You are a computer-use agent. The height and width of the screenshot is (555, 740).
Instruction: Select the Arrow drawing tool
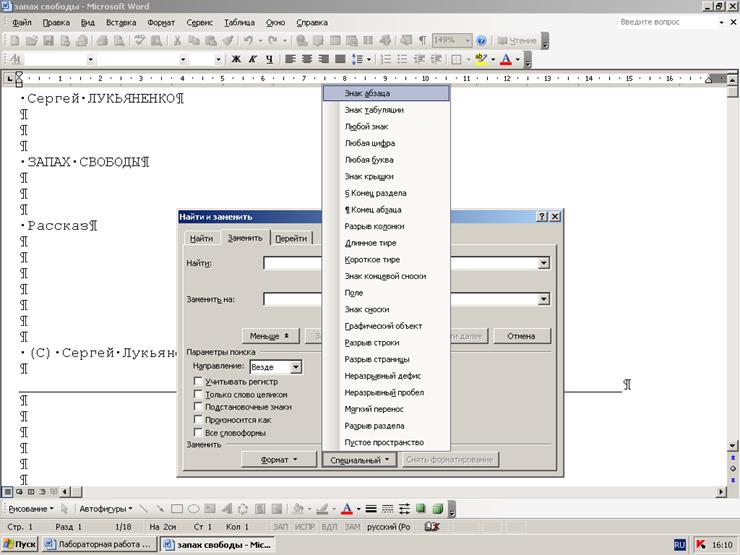(x=160, y=508)
